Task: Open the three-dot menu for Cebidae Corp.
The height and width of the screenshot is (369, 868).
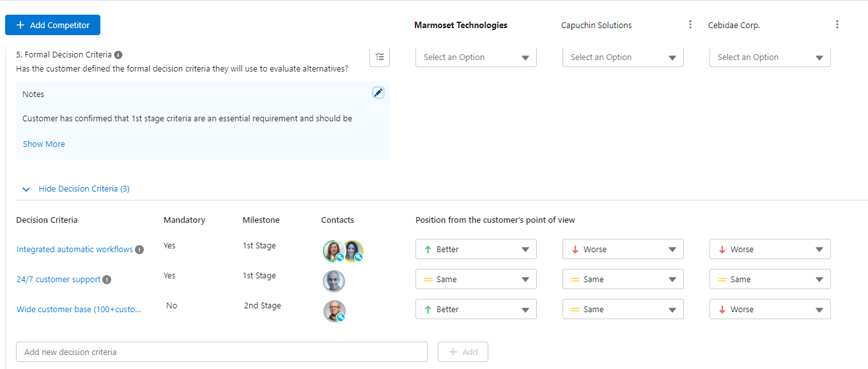Action: tap(837, 25)
